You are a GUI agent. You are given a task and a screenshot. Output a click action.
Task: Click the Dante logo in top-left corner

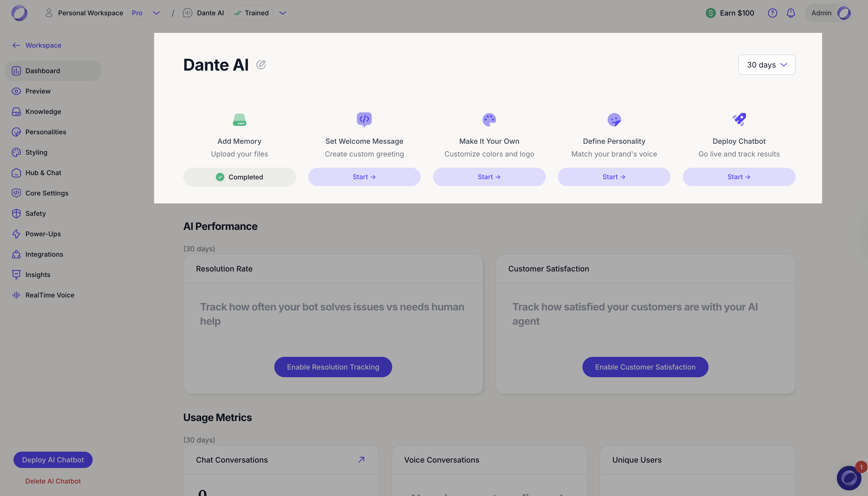point(19,13)
